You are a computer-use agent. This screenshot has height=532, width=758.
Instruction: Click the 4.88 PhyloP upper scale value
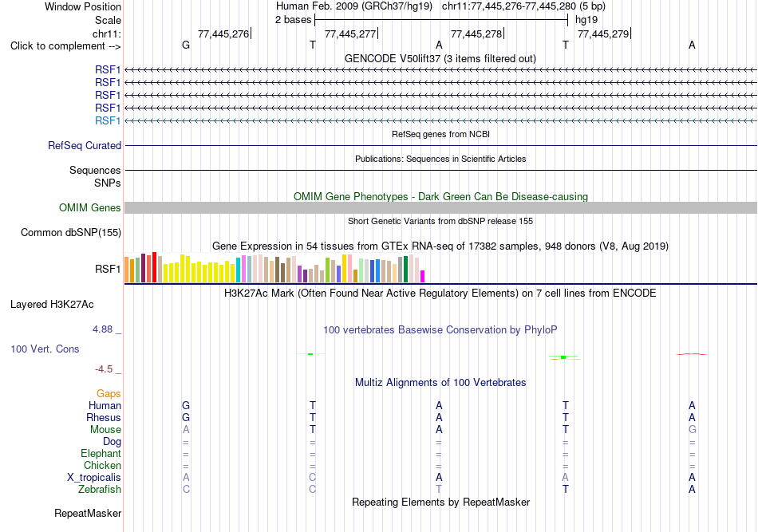102,329
